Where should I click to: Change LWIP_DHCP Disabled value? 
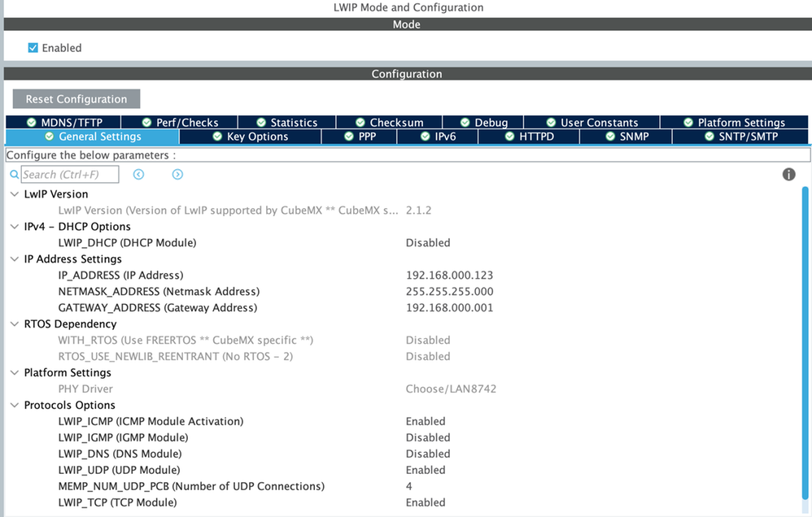pyautogui.click(x=428, y=243)
